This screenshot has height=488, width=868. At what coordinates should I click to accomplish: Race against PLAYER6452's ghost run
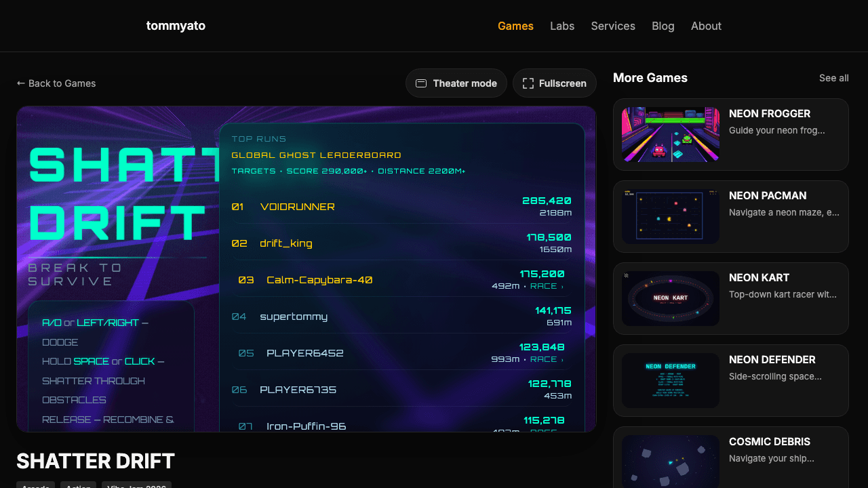coord(546,359)
